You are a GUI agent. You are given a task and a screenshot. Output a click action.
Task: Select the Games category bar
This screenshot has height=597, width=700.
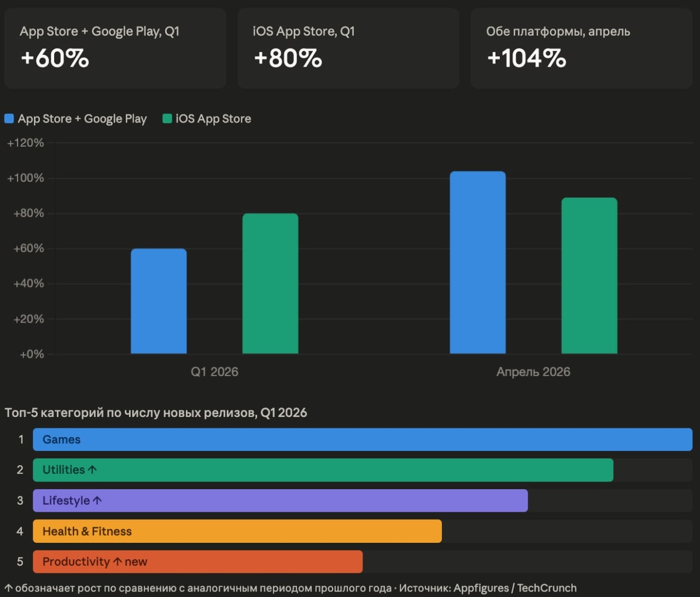362,439
